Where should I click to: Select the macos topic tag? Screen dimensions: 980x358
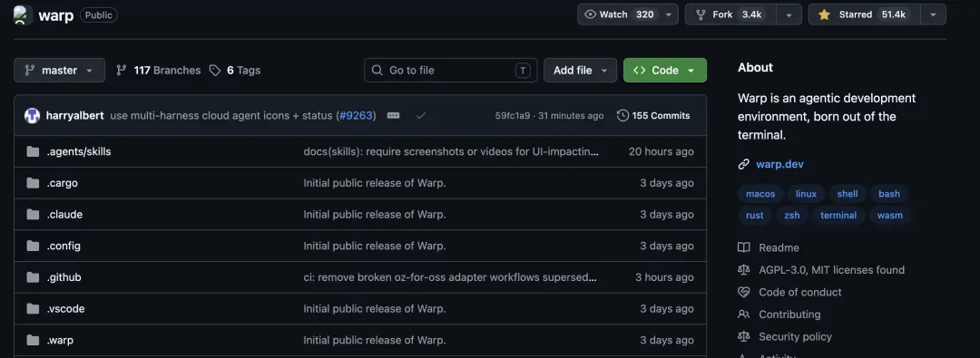click(x=760, y=194)
